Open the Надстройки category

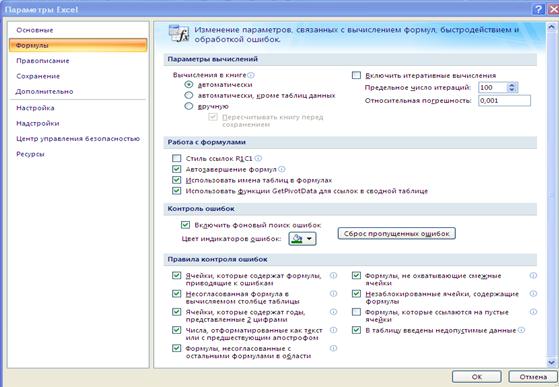(x=38, y=123)
